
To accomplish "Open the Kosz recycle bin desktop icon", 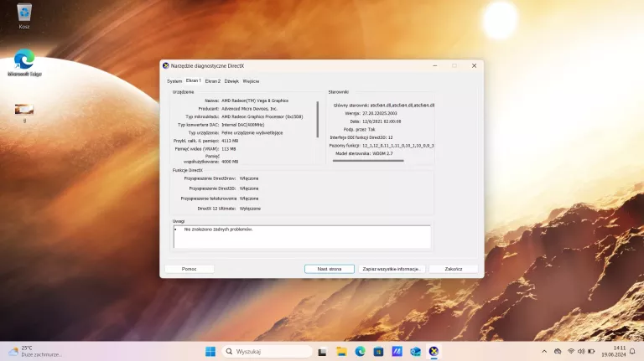I will click(24, 13).
